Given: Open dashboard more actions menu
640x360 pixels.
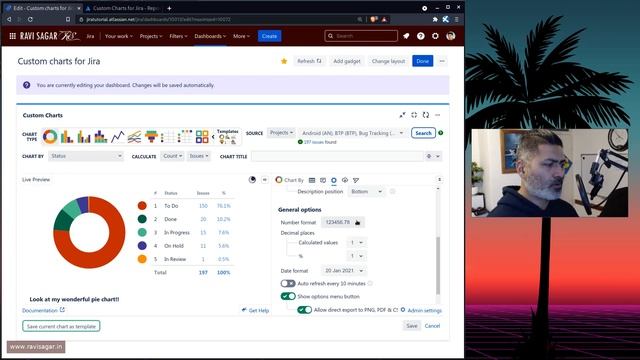Looking at the screenshot, I should [442, 61].
